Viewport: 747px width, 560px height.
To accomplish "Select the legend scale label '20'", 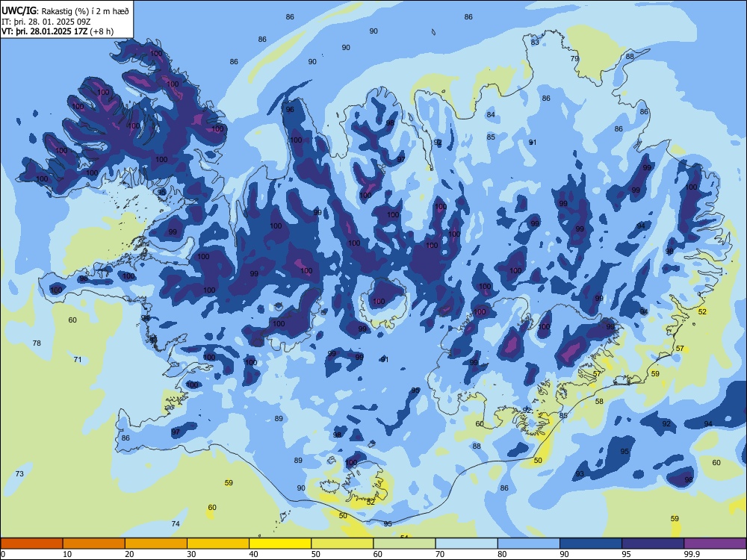I will (x=129, y=554).
